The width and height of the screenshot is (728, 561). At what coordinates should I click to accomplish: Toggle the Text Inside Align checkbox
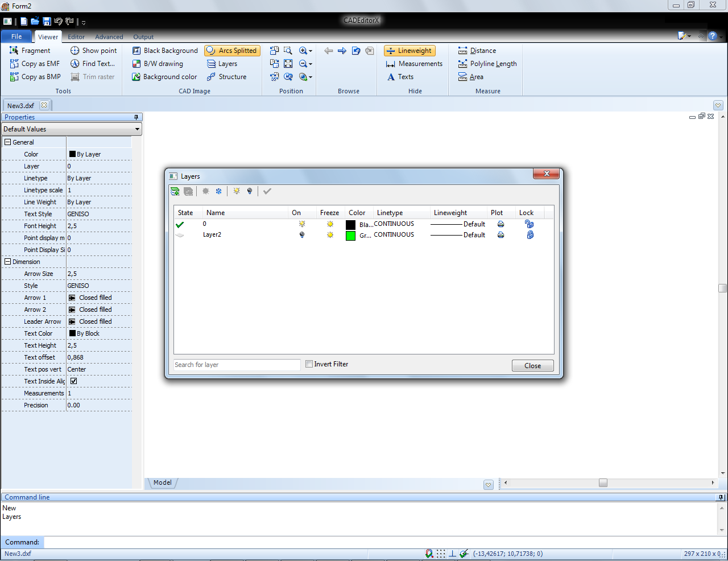click(x=73, y=381)
